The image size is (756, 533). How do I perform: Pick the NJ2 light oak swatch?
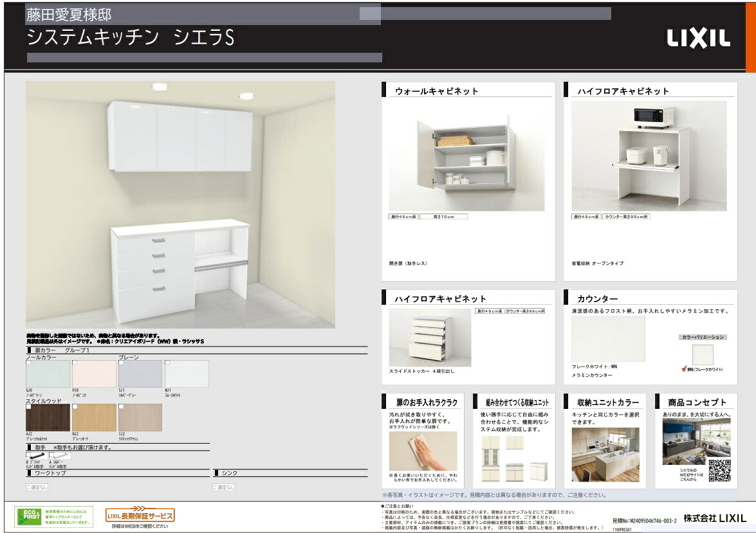94,417
